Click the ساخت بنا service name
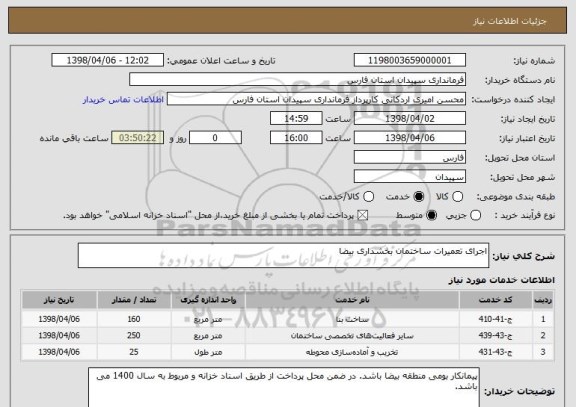Screen dimensions: 576x407 point(352,319)
